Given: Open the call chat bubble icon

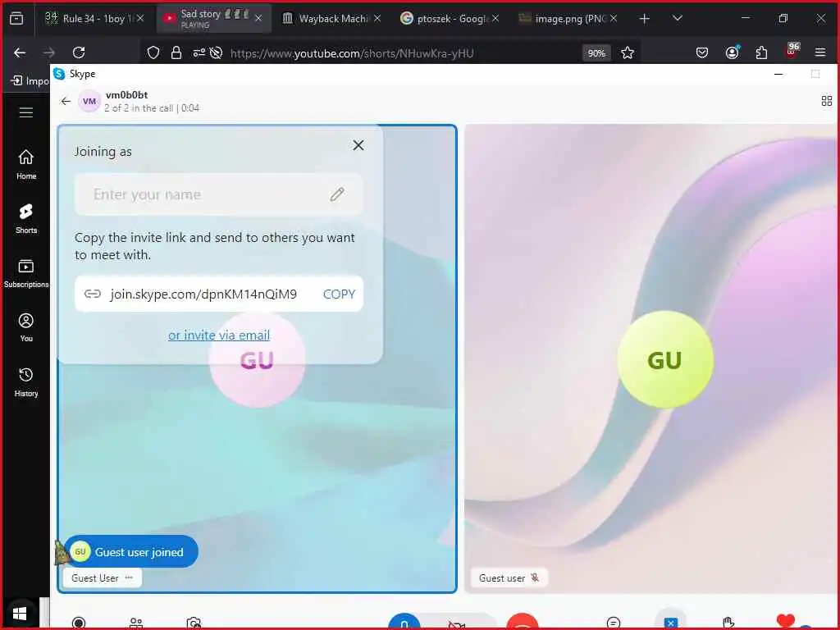Looking at the screenshot, I should (614, 623).
